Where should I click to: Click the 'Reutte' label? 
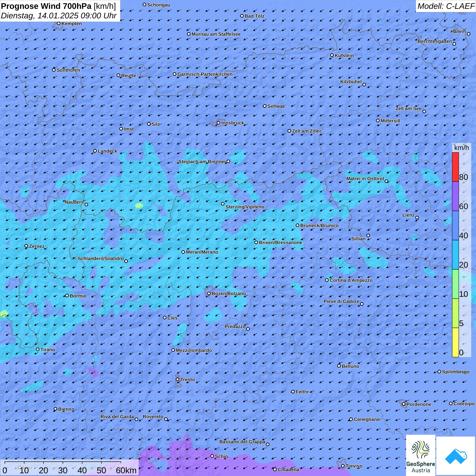coord(129,75)
